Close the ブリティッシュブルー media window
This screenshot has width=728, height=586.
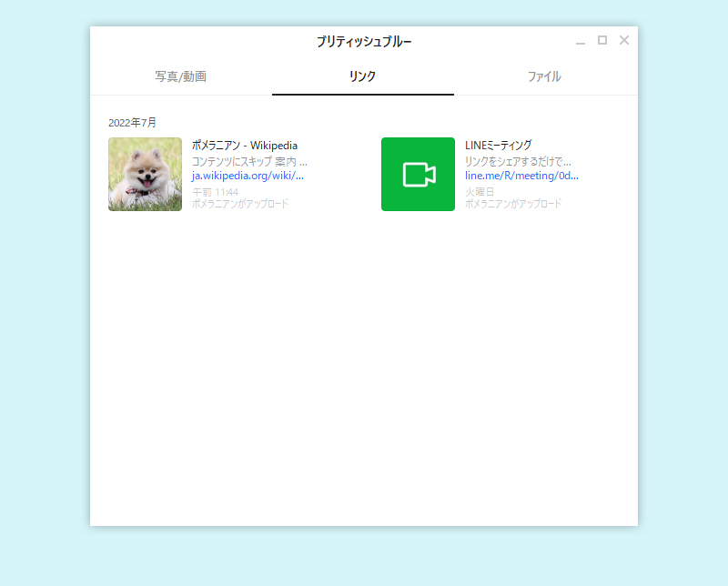click(624, 40)
